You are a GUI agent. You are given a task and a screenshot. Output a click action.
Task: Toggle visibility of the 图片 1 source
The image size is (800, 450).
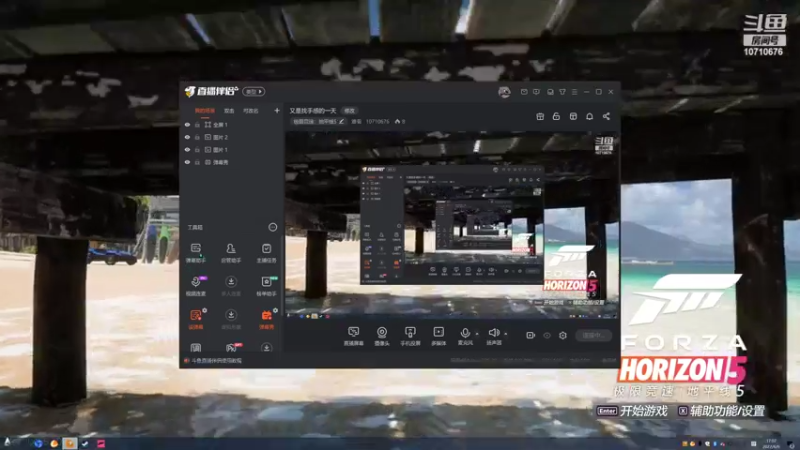[187, 149]
